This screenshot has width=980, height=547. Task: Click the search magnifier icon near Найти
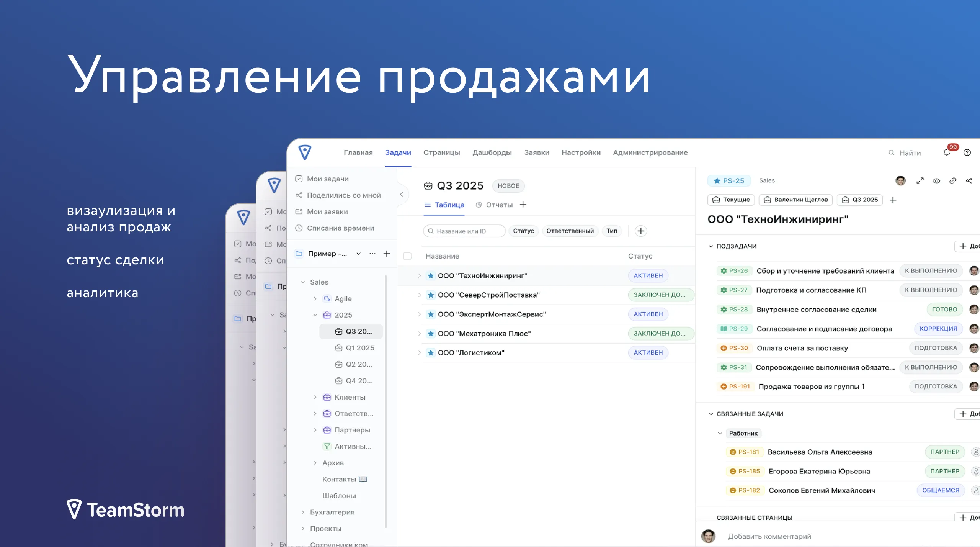891,152
